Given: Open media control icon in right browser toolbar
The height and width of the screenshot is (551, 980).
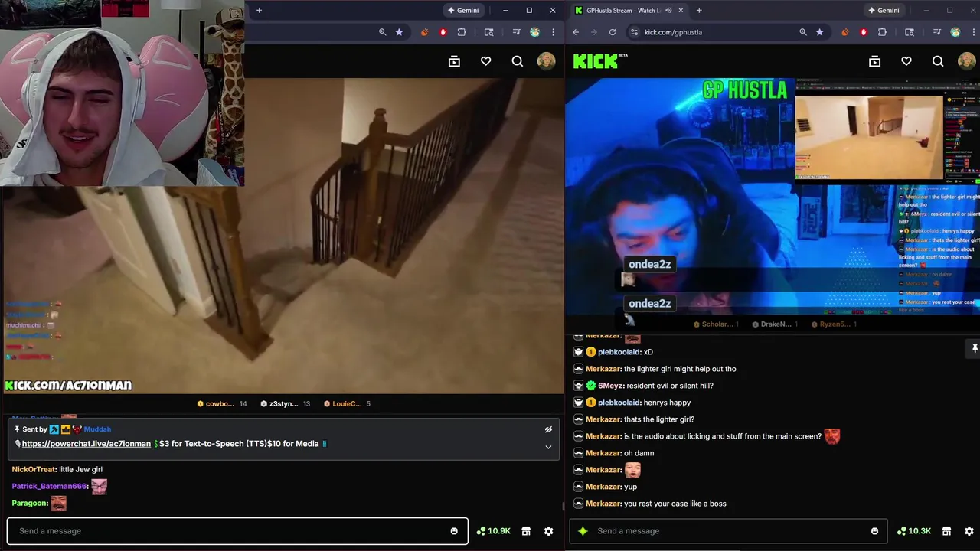Looking at the screenshot, I should click(x=936, y=32).
